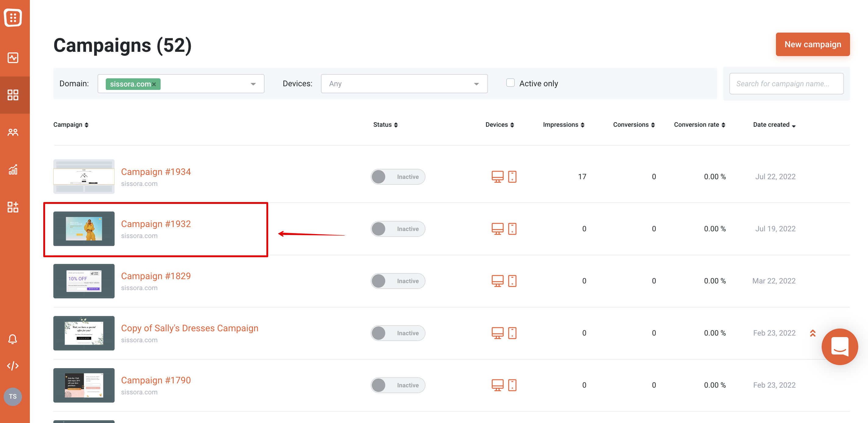This screenshot has width=868, height=423.
Task: Toggle status of Campaign #1934
Action: 398,177
